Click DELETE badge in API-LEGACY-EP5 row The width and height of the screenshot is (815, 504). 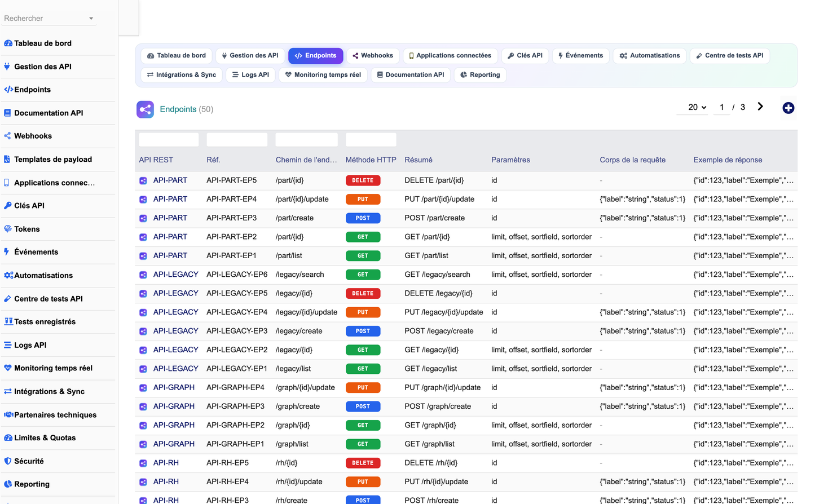click(363, 294)
